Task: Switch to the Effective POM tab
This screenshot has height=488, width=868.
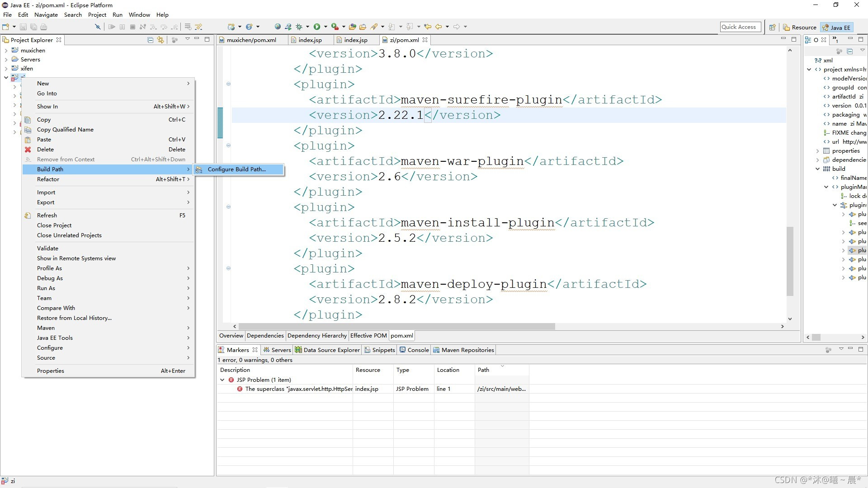Action: (368, 335)
